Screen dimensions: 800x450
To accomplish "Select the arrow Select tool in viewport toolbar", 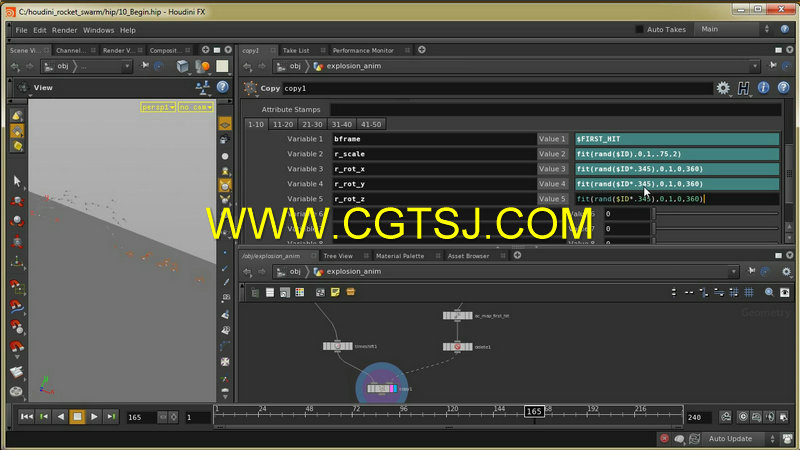I will (17, 181).
